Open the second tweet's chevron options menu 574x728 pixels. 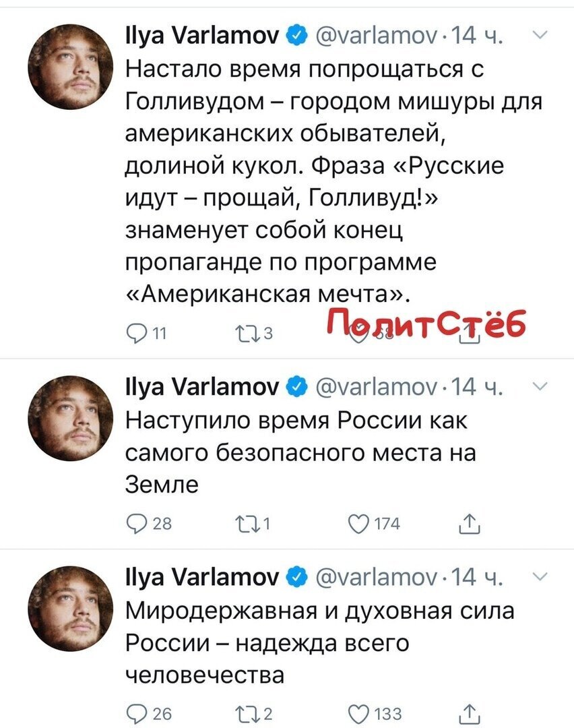click(x=540, y=386)
